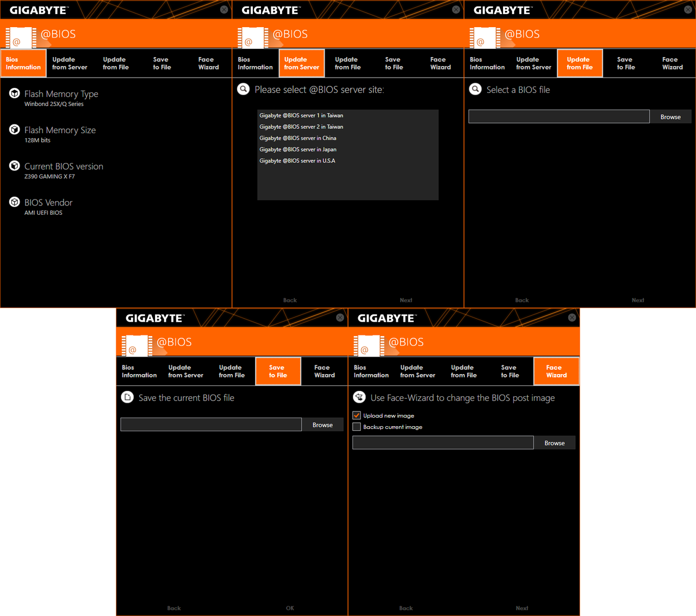Focus the image path field in the Face-Wizard window
696x616 pixels.
443,443
